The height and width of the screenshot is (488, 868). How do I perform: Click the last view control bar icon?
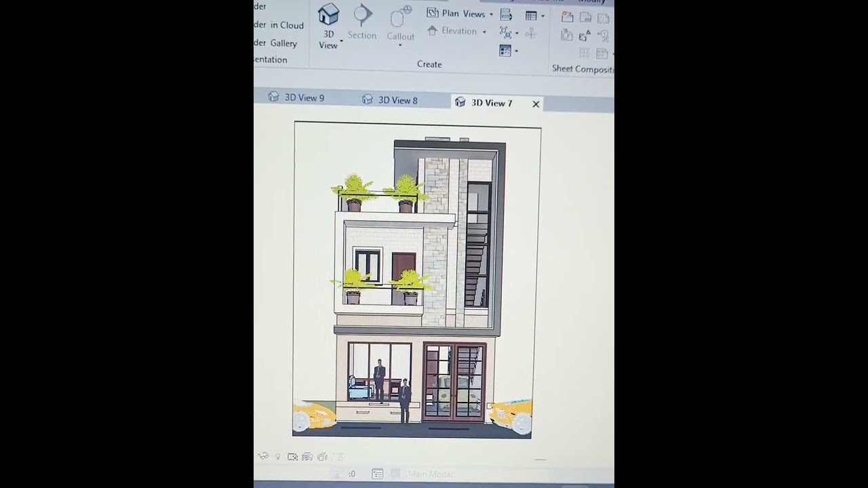[x=338, y=457]
